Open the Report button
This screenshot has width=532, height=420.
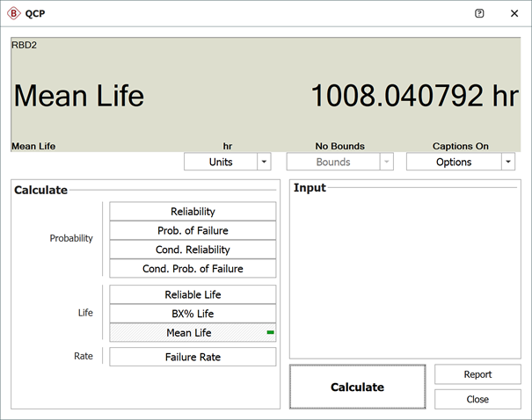click(477, 374)
